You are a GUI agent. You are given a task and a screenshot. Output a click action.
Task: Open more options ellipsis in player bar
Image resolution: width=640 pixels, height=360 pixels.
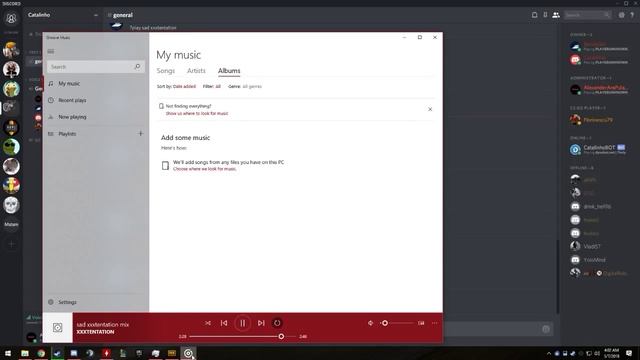[x=435, y=323]
